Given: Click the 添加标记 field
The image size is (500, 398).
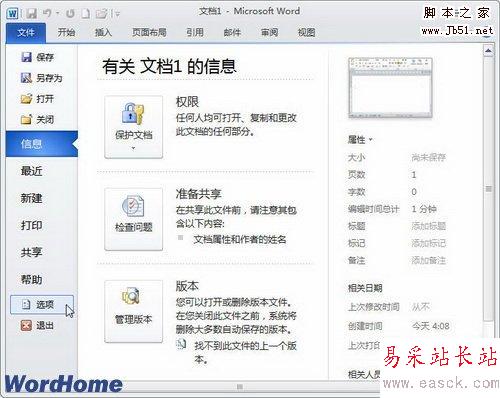Looking at the screenshot, I should pos(429,243).
